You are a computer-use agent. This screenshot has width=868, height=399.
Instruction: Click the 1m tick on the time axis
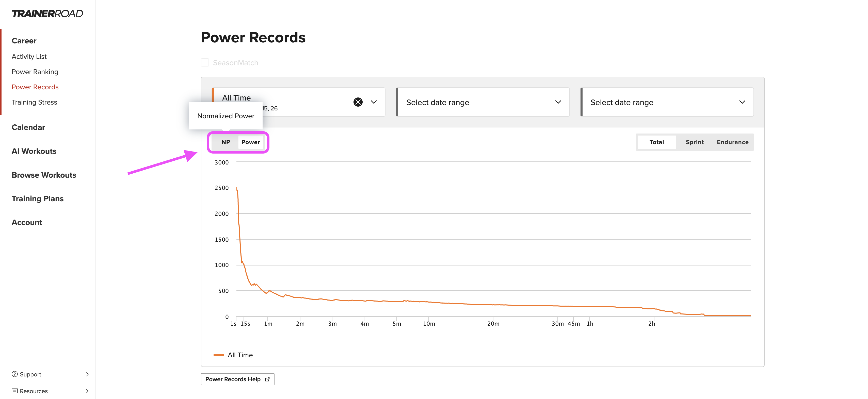268,324
